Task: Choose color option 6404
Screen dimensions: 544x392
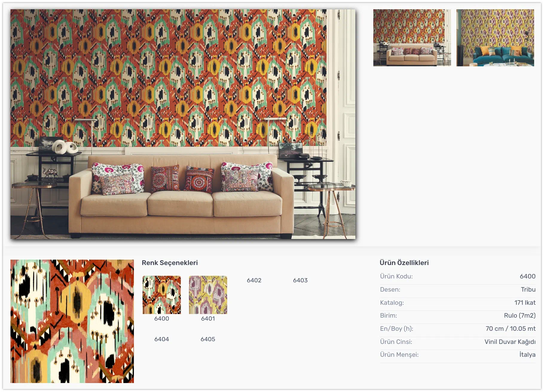Action: (x=162, y=339)
